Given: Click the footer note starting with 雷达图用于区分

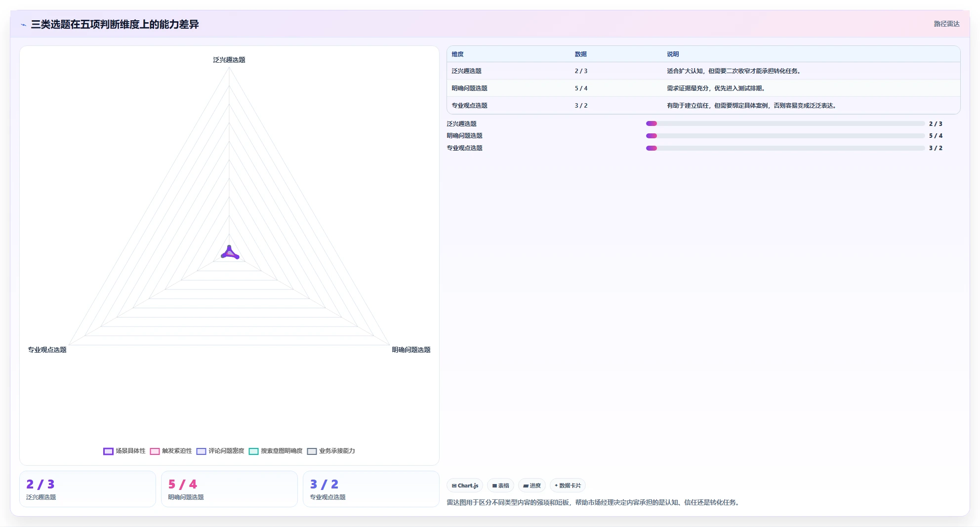Looking at the screenshot, I should pyautogui.click(x=593, y=502).
